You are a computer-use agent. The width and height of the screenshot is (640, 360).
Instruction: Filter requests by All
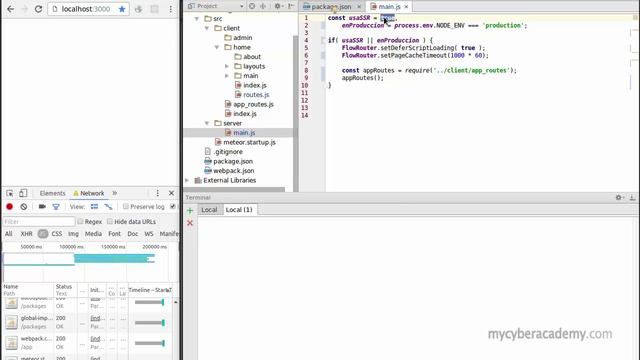pos(9,234)
